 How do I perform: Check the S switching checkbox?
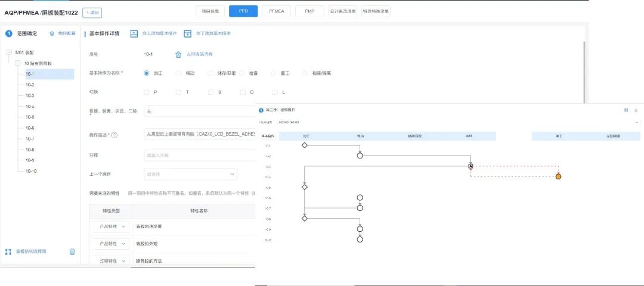click(210, 92)
